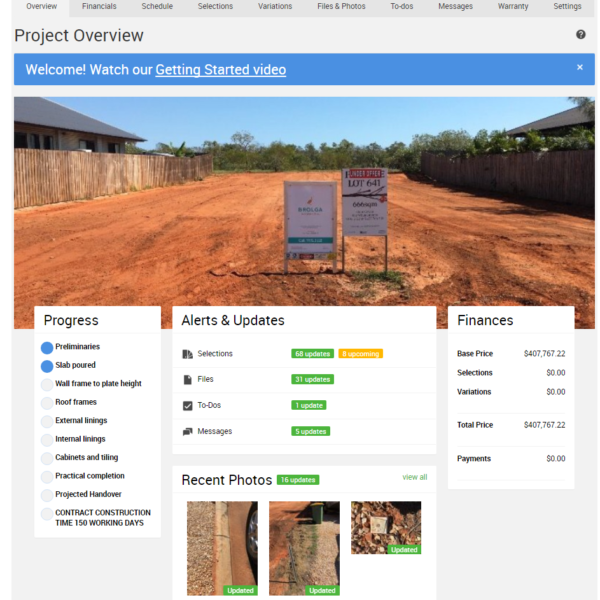600x600 pixels.
Task: Click the project site banner photo
Action: point(300,200)
